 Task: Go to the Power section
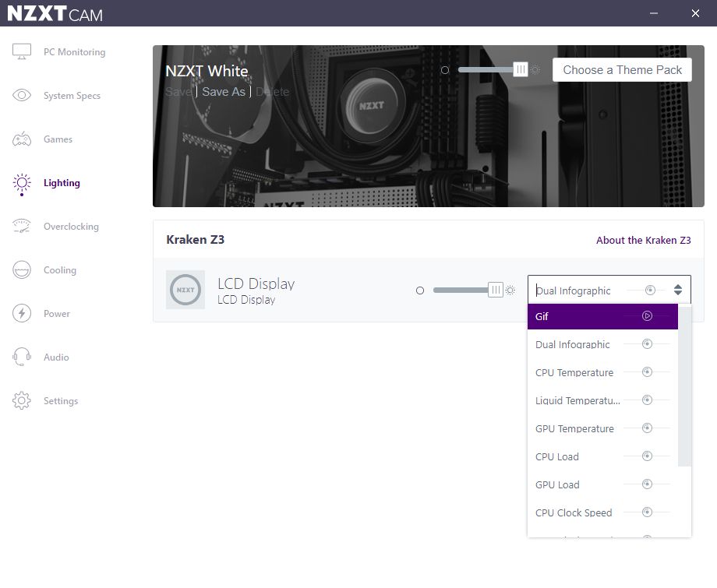tap(57, 314)
